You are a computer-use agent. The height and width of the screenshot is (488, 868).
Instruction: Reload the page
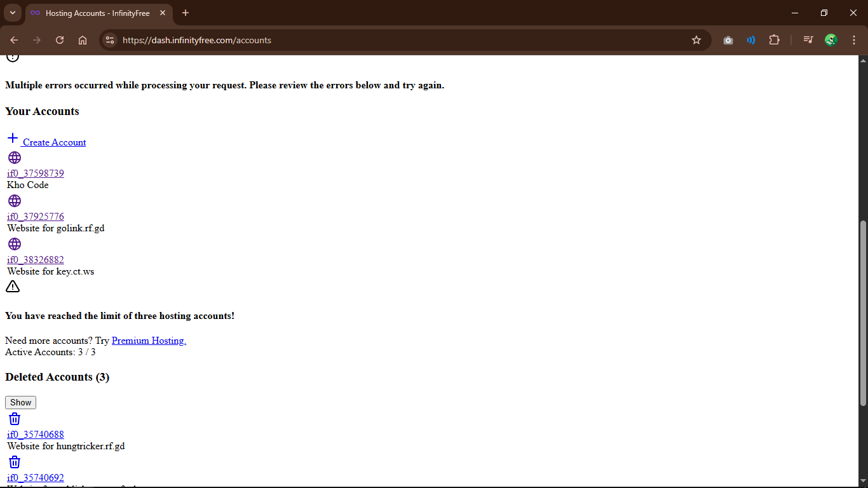tap(60, 40)
